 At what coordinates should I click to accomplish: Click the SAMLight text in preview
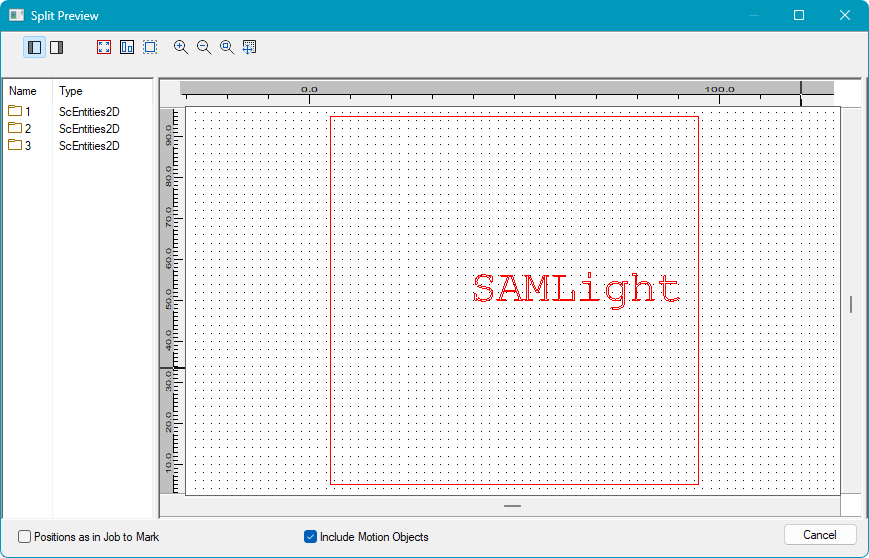pos(576,290)
